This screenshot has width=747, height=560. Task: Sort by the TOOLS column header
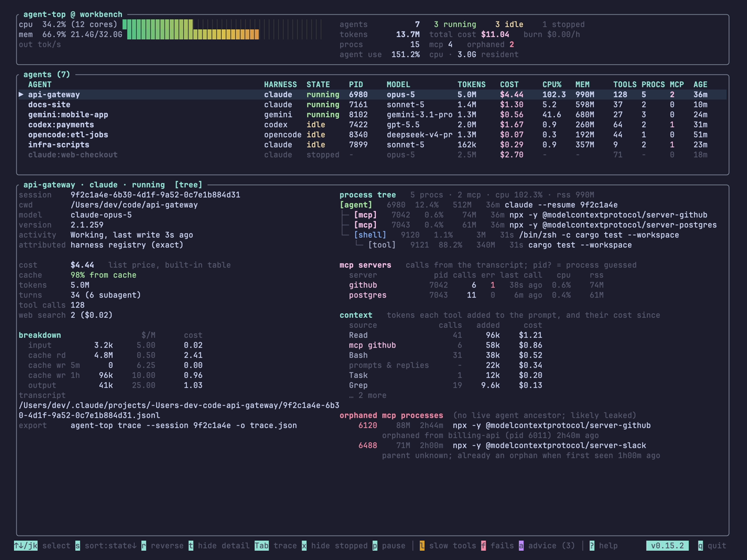625,85
